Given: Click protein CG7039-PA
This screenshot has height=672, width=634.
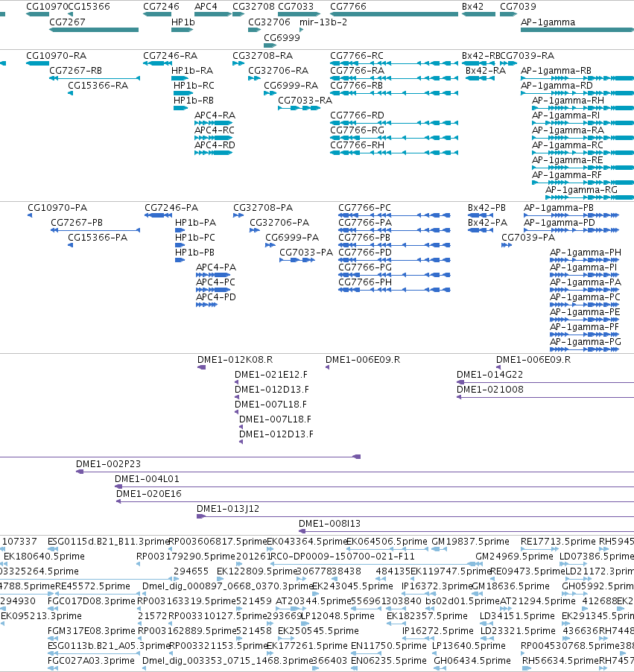Looking at the screenshot, I should click(528, 238).
